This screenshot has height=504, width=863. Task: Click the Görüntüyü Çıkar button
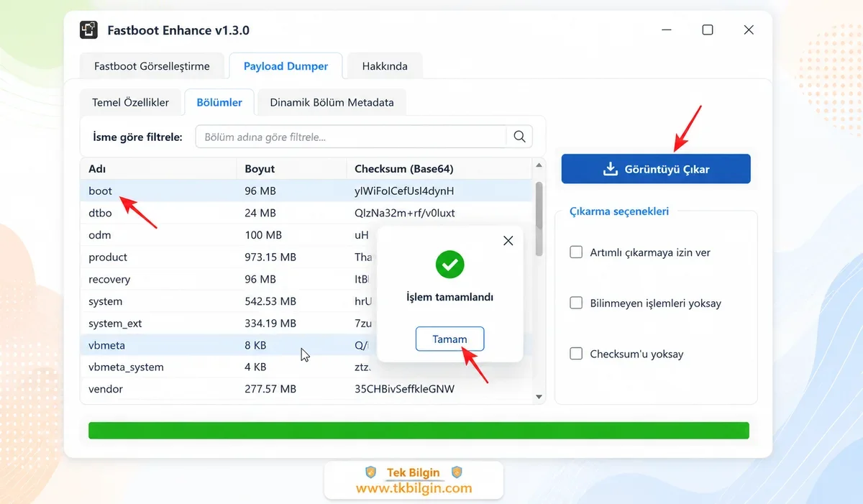656,169
